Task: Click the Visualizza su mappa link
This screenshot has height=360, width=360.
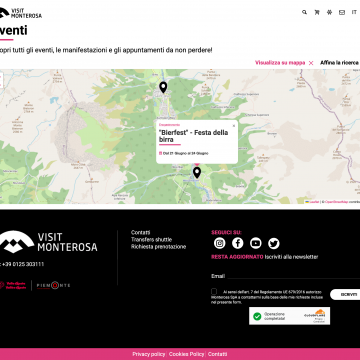Action: [x=280, y=63]
